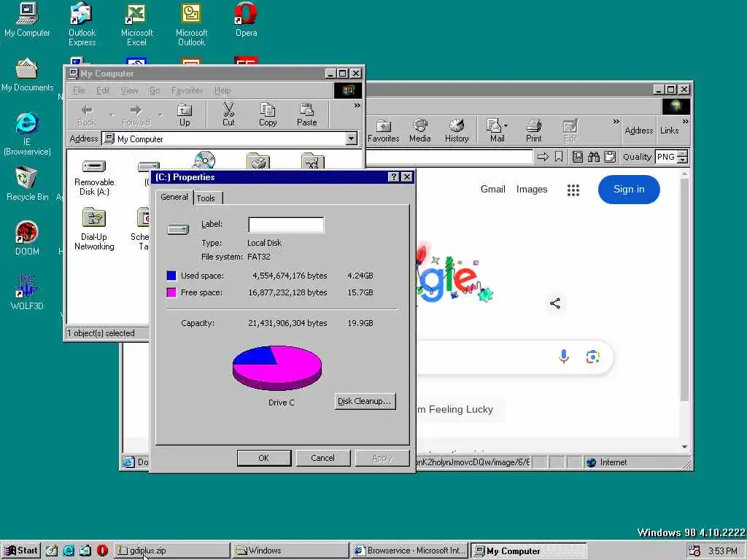This screenshot has height=560, width=747.
Task: Launch the DOOM desktop shortcut
Action: pos(27,238)
